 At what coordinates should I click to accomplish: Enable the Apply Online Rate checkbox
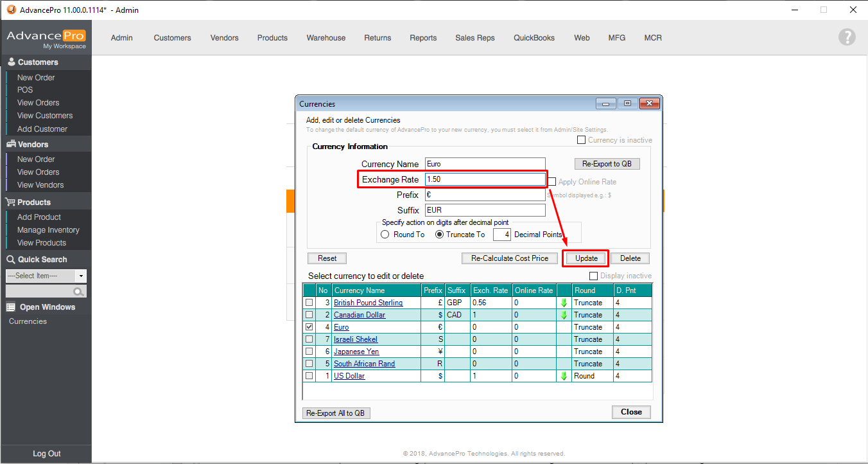(551, 182)
